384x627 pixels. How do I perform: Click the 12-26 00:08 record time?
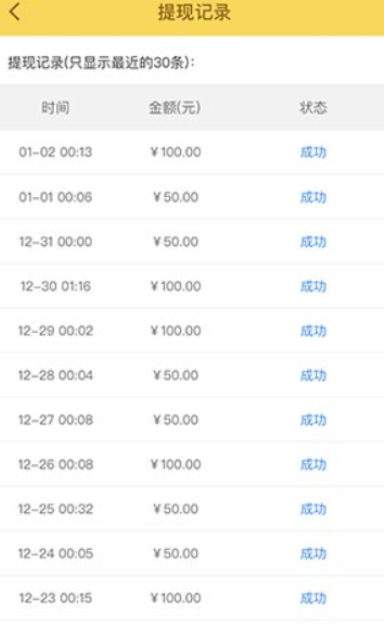[x=56, y=464]
